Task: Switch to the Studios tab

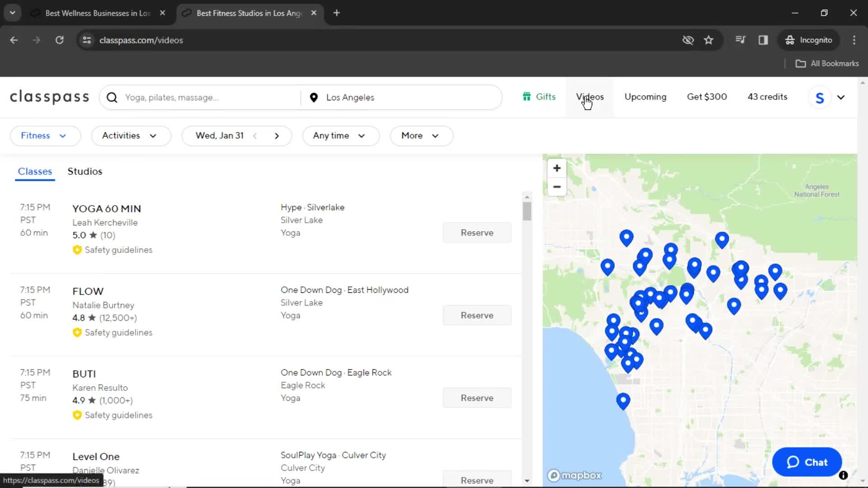Action: pyautogui.click(x=85, y=172)
